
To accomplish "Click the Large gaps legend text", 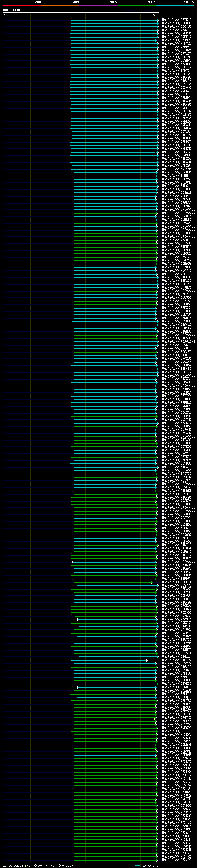I will 38,866.
